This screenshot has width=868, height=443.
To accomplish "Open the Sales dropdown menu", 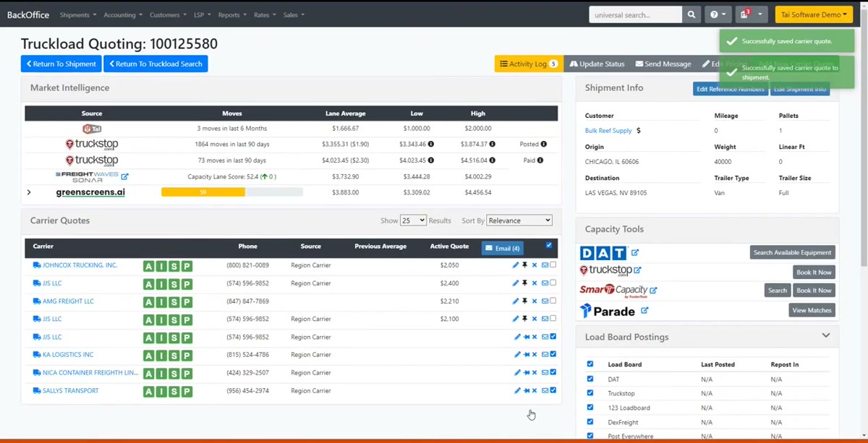I will (x=294, y=15).
